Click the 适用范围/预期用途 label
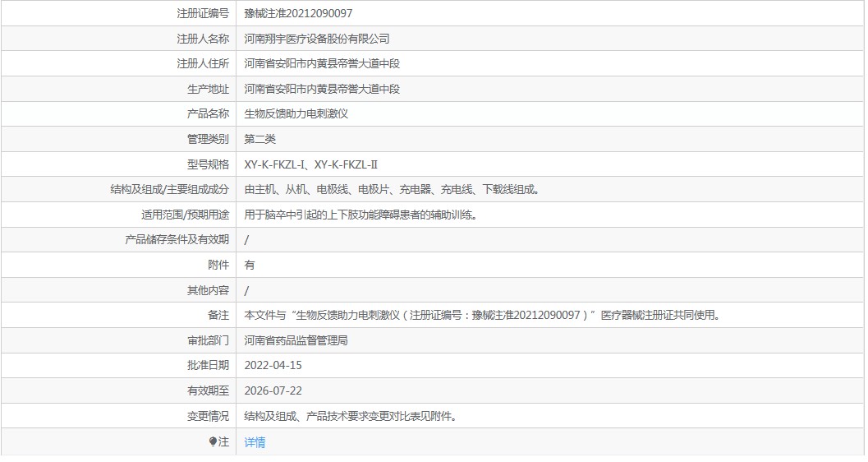Image resolution: width=868 pixels, height=462 pixels. (x=186, y=215)
